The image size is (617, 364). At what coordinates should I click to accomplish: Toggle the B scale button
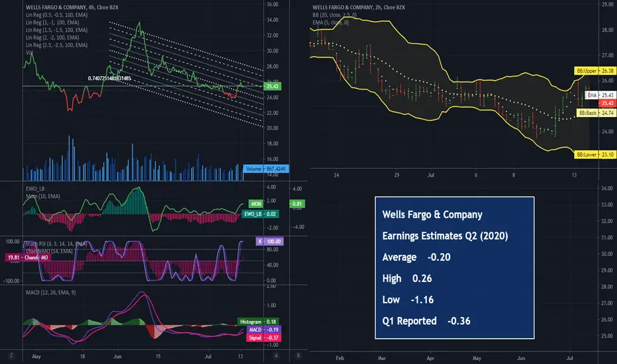(x=299, y=356)
